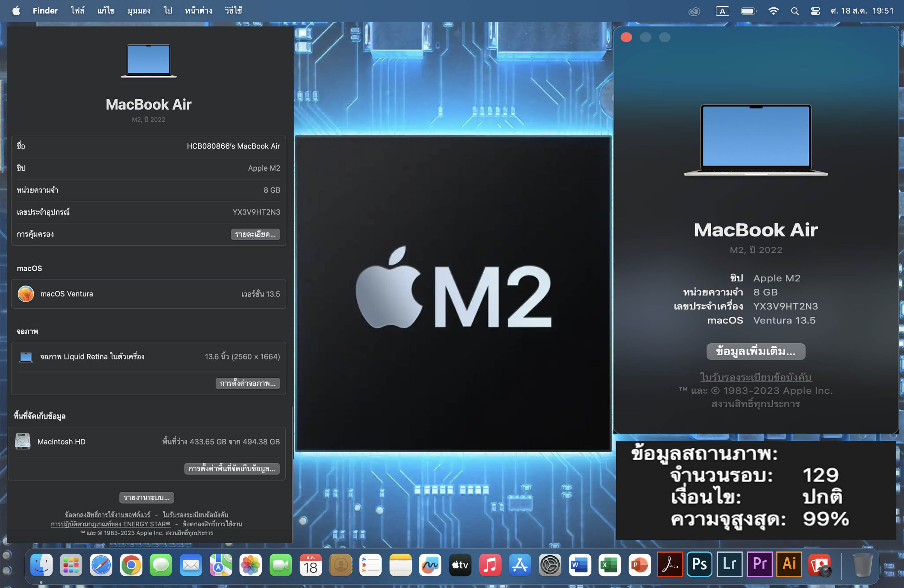
Task: Open Control Center in menu bar
Action: point(815,11)
